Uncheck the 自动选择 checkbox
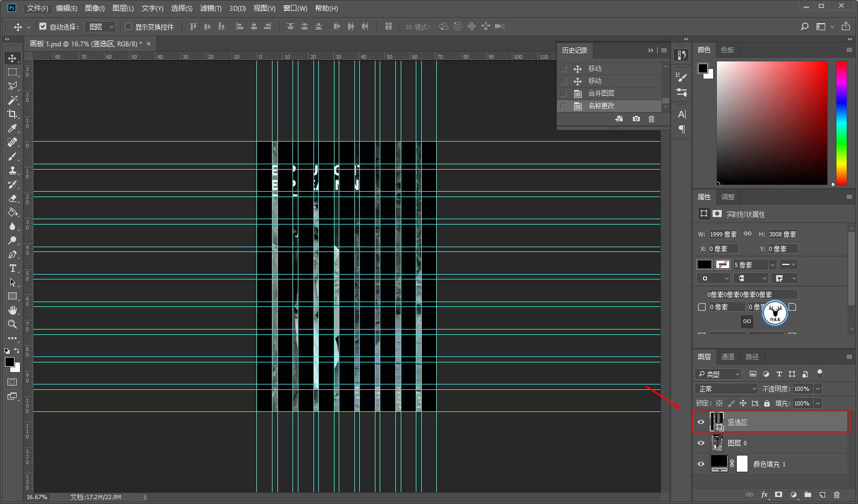The image size is (858, 504). pyautogui.click(x=43, y=26)
